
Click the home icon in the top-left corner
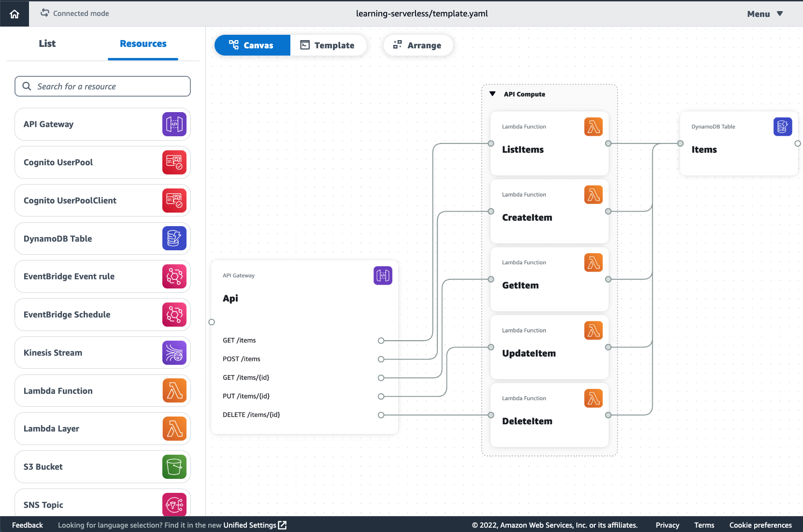pyautogui.click(x=14, y=14)
